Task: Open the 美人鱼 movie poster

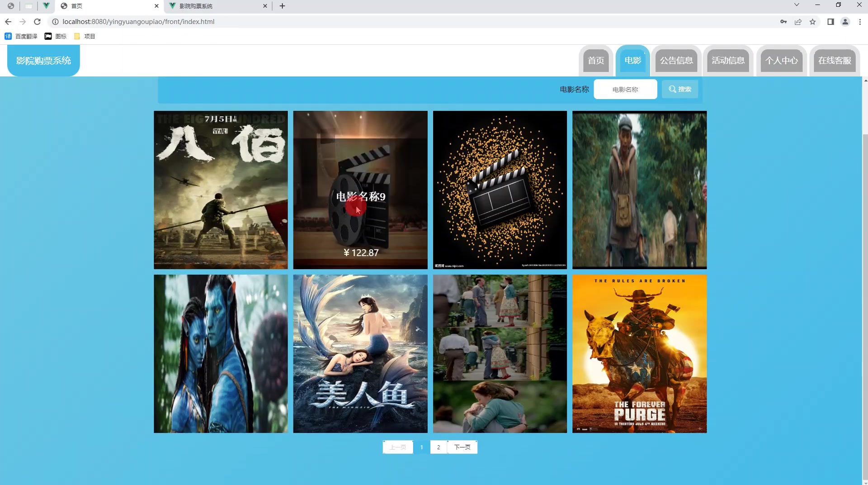Action: 360,354
